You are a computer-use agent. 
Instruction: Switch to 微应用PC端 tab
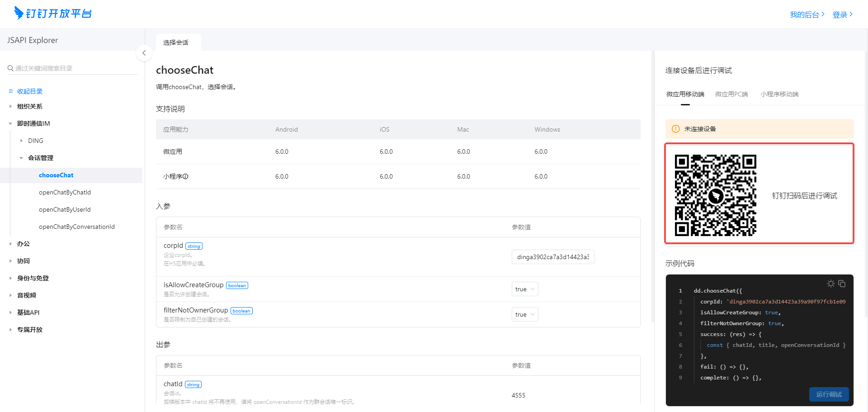click(x=731, y=94)
